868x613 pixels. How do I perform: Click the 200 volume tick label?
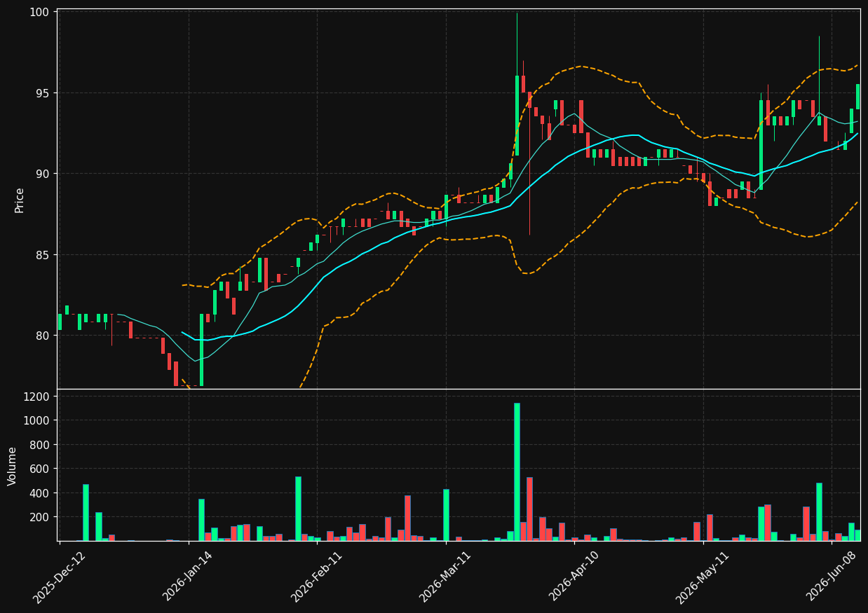pyautogui.click(x=41, y=517)
